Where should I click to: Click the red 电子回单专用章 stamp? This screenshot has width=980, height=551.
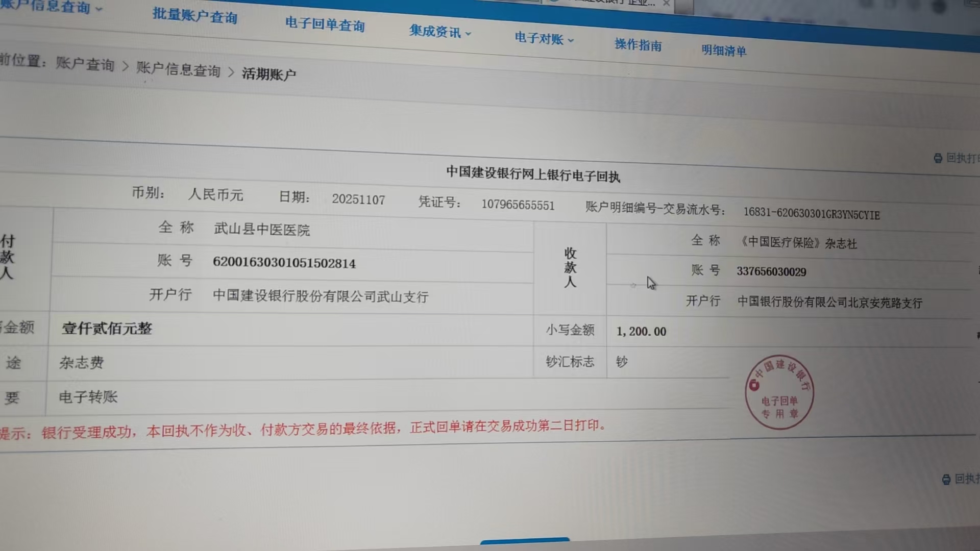point(779,392)
